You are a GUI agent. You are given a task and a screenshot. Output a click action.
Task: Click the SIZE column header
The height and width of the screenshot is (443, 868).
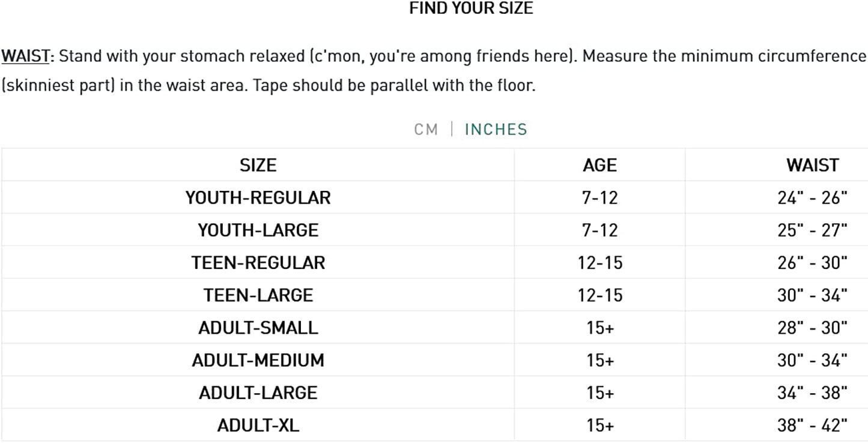pyautogui.click(x=258, y=165)
